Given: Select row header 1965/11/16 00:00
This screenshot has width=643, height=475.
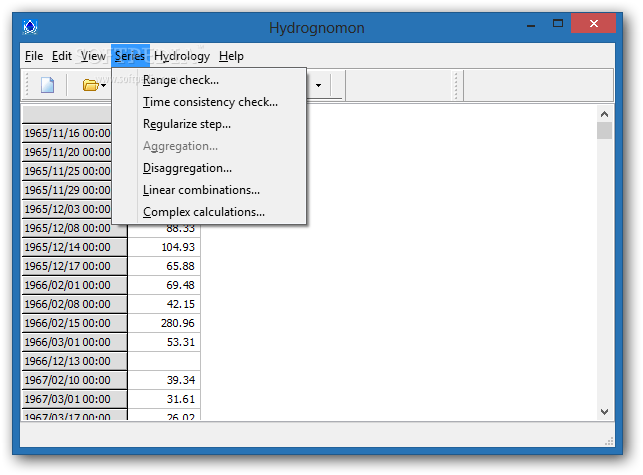Looking at the screenshot, I should click(x=67, y=133).
